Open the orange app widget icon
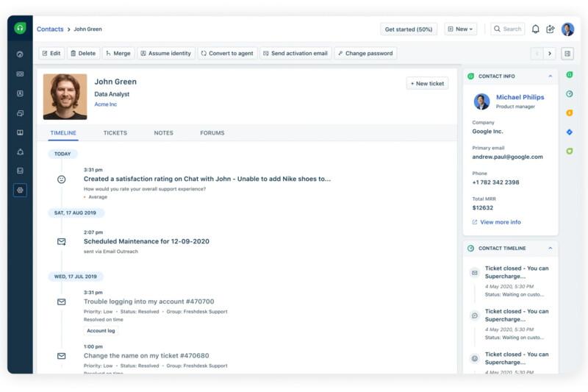This screenshot has width=588, height=392. [x=569, y=113]
